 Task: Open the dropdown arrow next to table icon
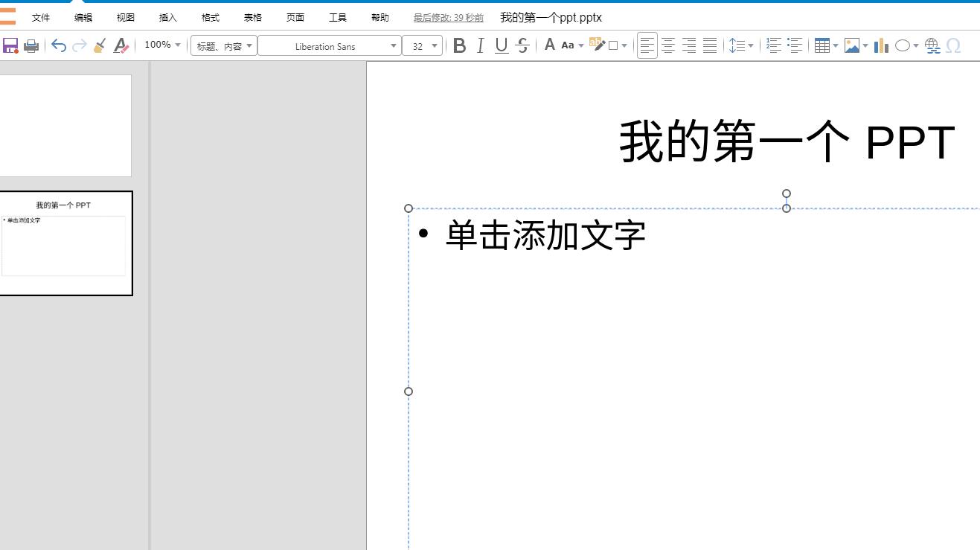point(836,46)
